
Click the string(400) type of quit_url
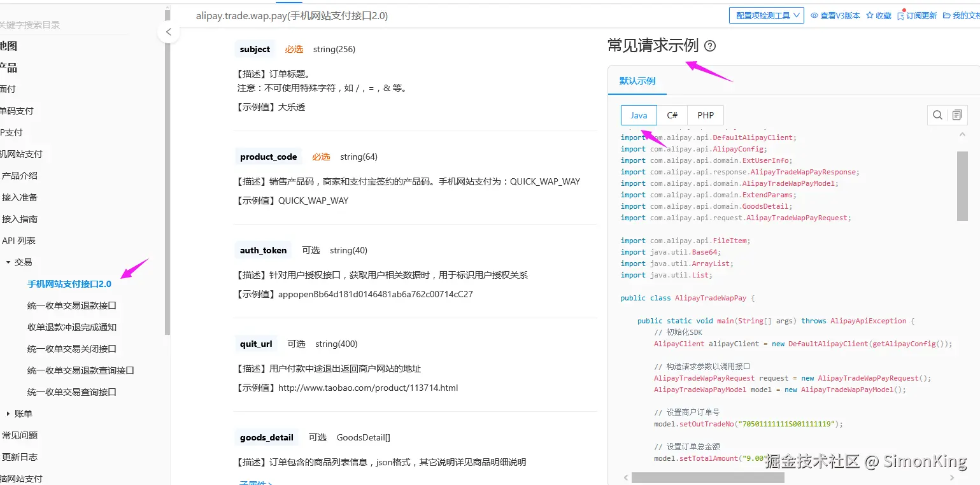click(336, 344)
